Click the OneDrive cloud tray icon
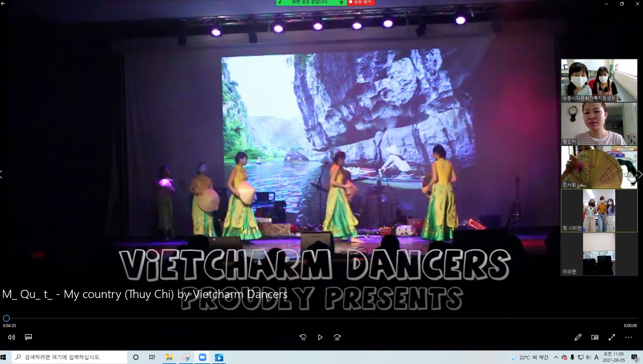The height and width of the screenshot is (364, 643). (x=564, y=357)
